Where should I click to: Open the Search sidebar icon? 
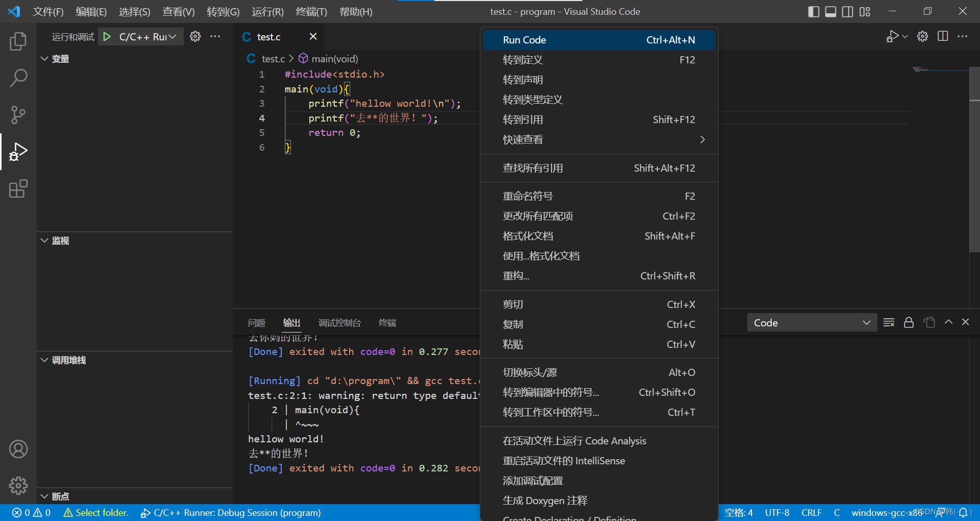[18, 78]
